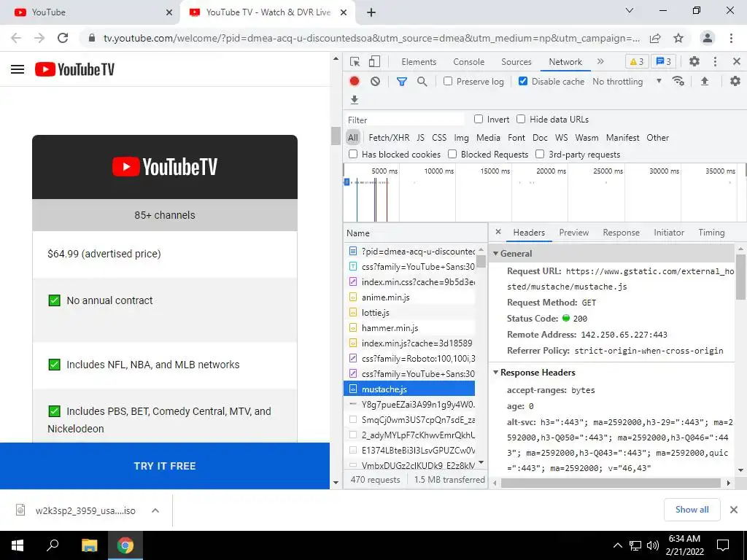Share this page from address bar

click(x=655, y=38)
